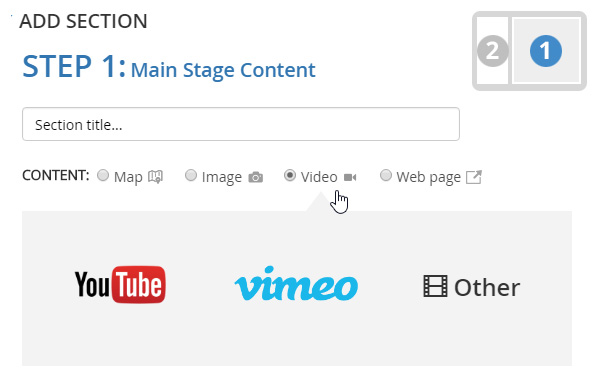Click the camera icon beside Image

click(256, 177)
